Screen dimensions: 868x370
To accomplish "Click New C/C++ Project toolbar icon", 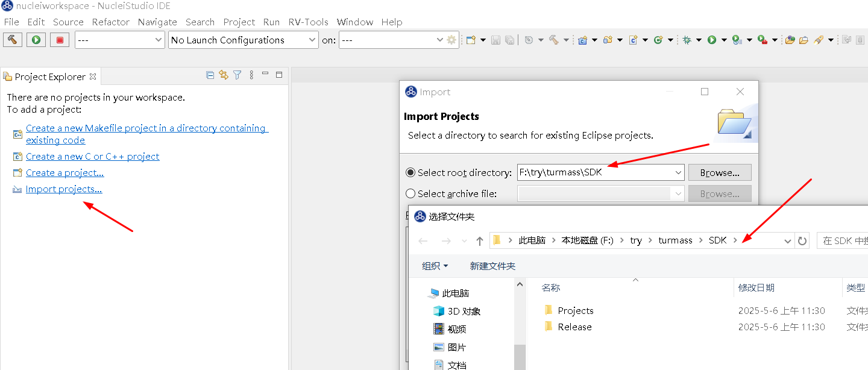I will click(582, 40).
